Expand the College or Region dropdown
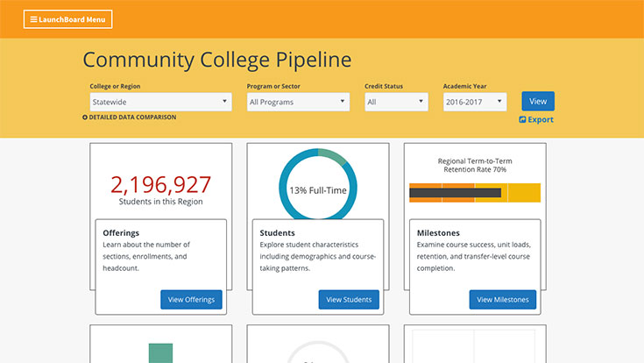Image resolution: width=644 pixels, height=363 pixels. (x=160, y=102)
